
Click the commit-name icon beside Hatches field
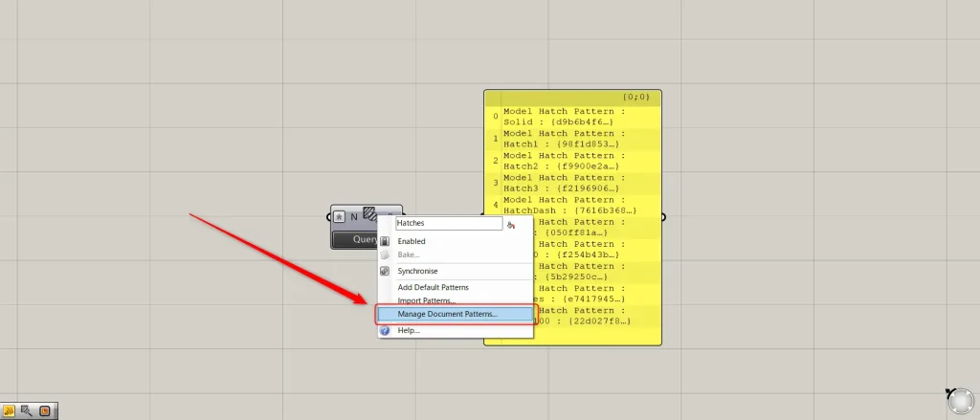(511, 225)
